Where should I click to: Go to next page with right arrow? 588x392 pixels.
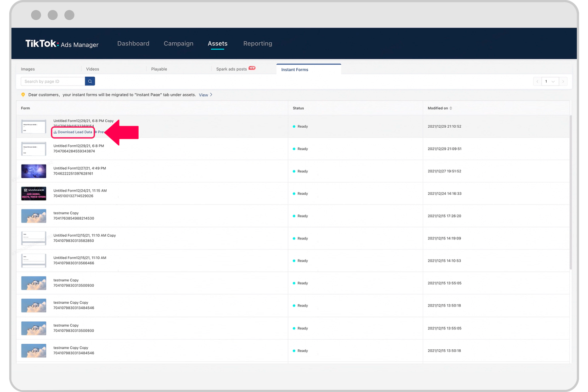563,81
